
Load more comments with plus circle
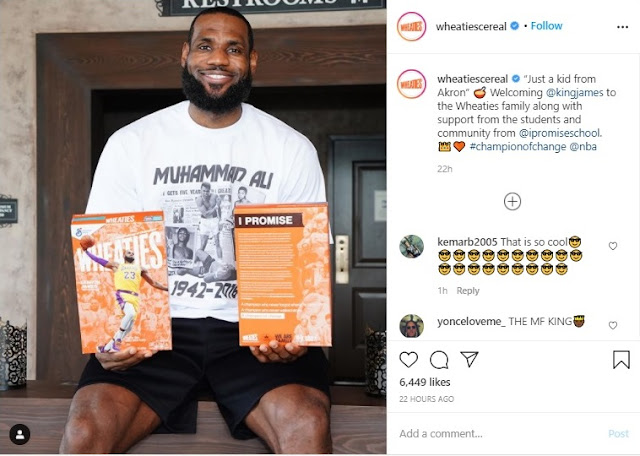512,201
